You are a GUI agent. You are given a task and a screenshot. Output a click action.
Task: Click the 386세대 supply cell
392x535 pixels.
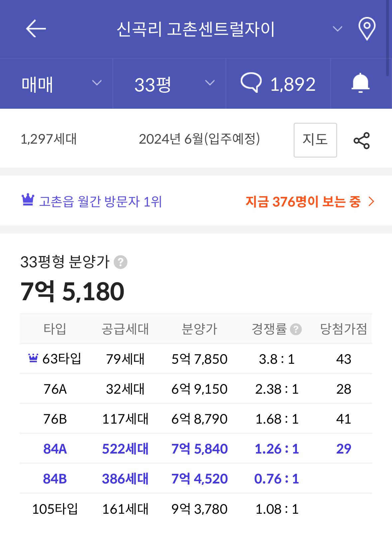click(x=125, y=478)
